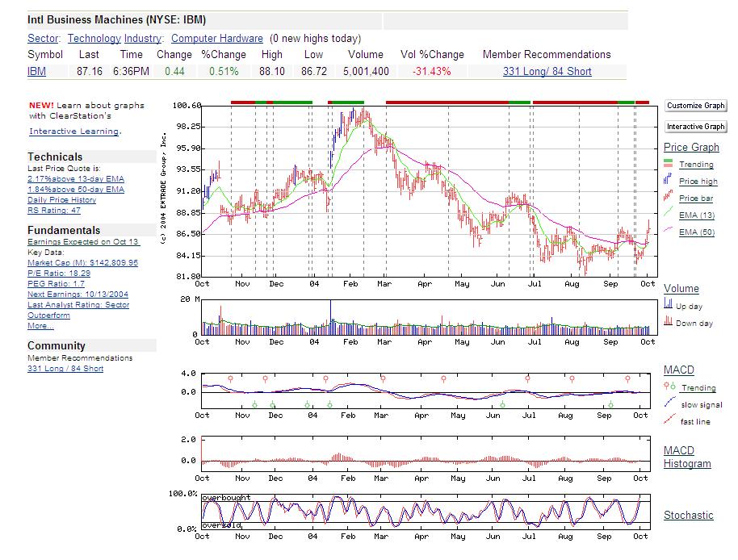Click the Trending legend icon under Price Graph
Image resolution: width=738 pixels, height=560 pixels.
click(x=669, y=164)
